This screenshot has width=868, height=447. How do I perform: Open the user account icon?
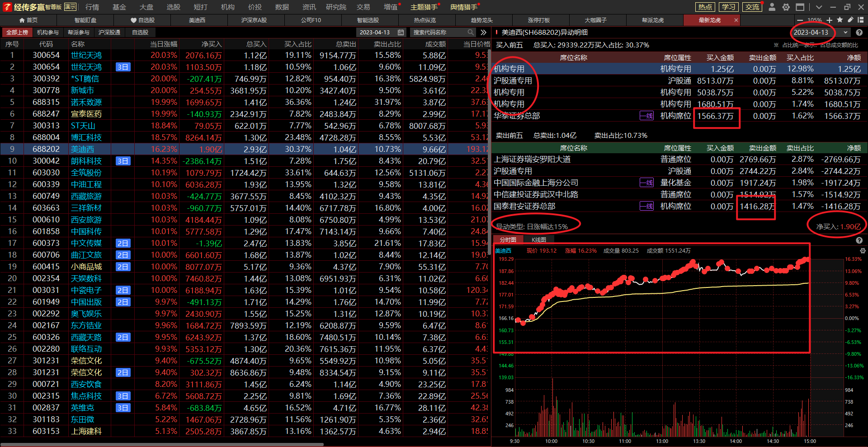point(772,7)
